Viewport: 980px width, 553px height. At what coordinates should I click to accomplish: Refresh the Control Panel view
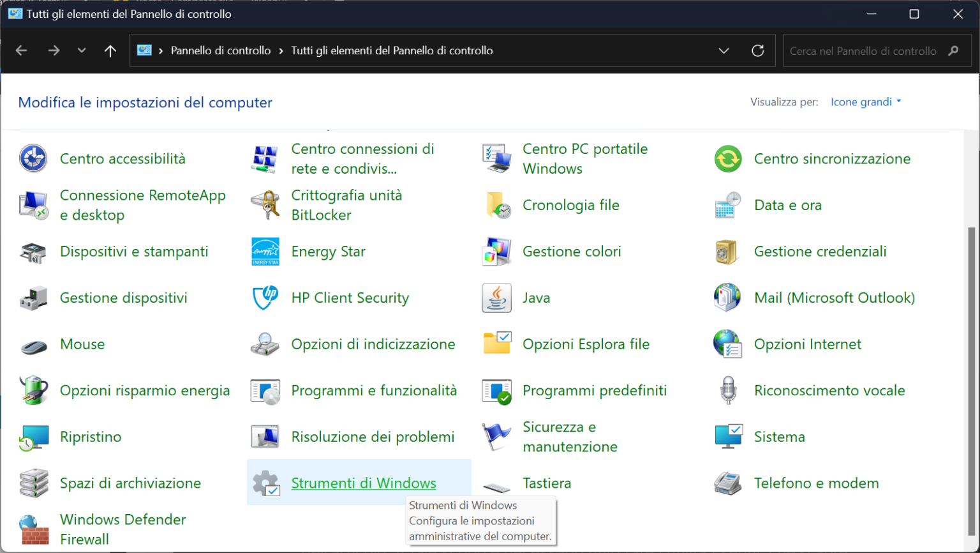758,50
